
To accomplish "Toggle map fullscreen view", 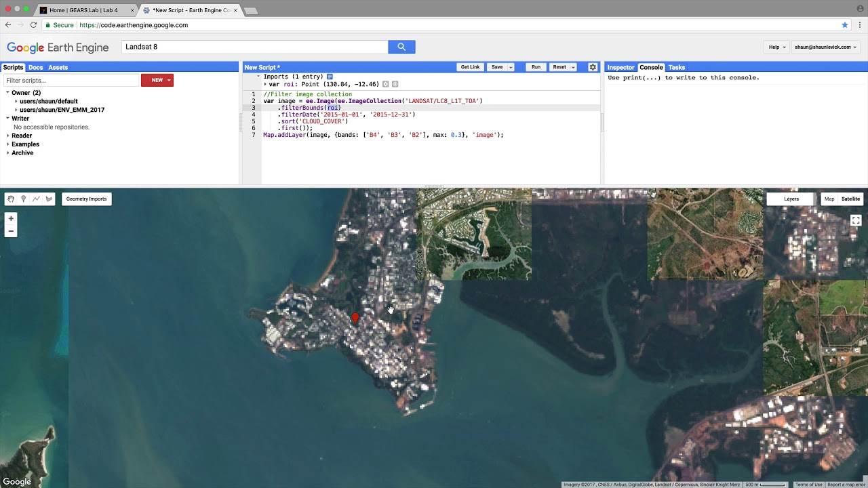I will coord(856,220).
